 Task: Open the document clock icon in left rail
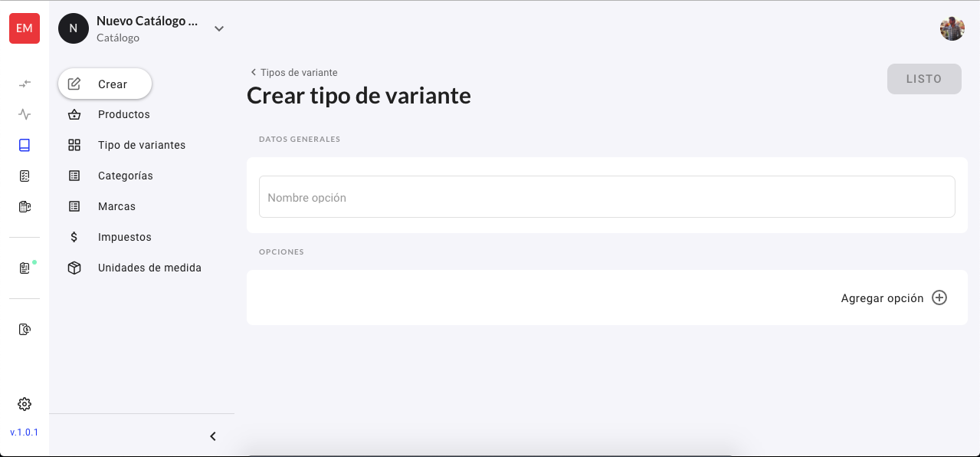point(25,329)
